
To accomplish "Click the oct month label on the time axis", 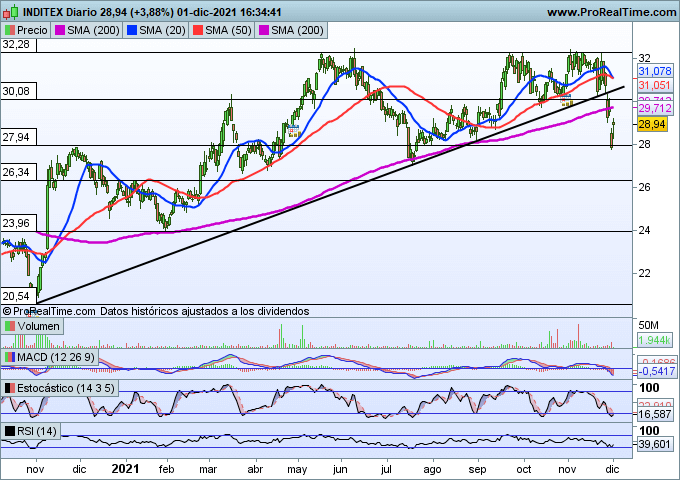I will click(524, 470).
